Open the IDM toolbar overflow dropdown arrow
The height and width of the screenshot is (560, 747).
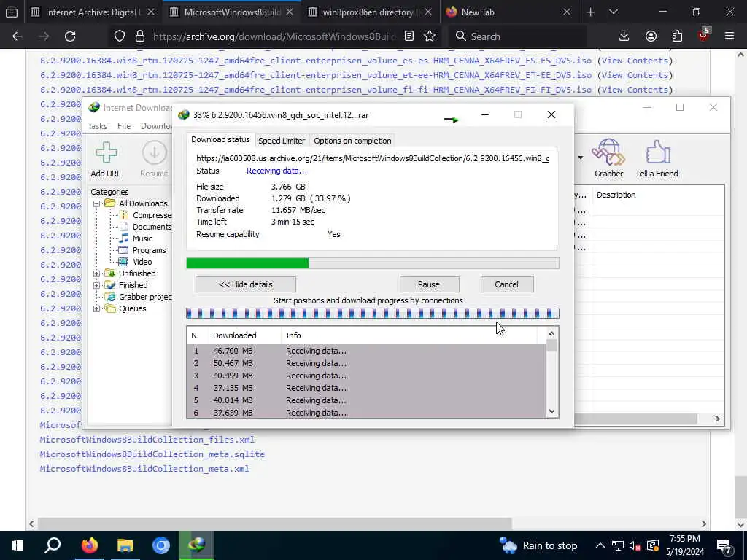point(580,157)
